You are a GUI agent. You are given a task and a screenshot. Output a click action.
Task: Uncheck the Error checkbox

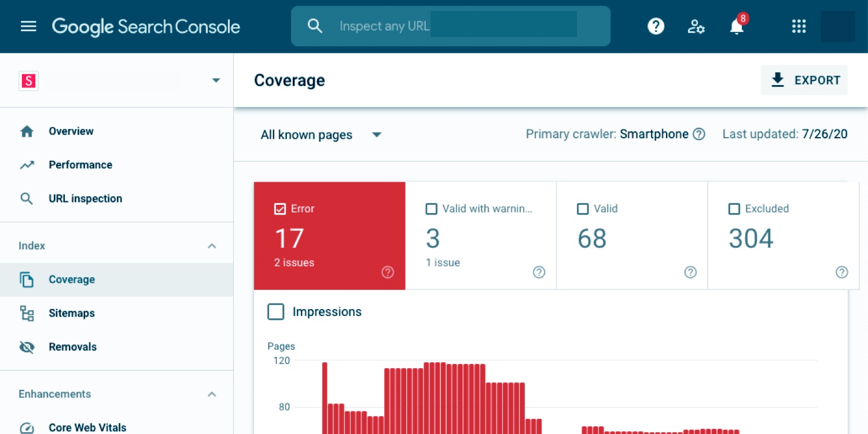coord(280,209)
